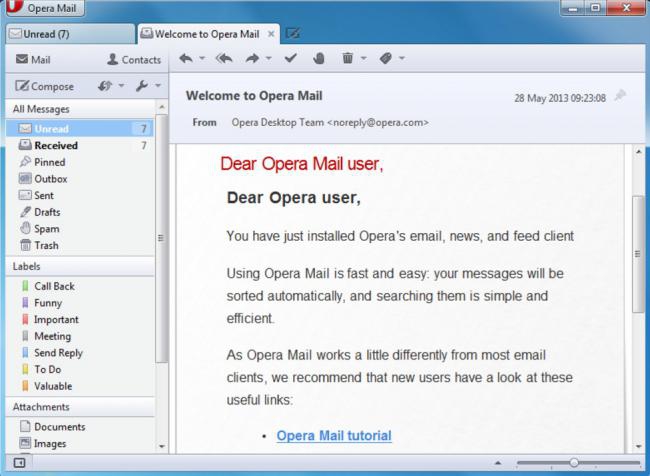Click the new compose tab icon
The height and width of the screenshot is (476, 650).
click(293, 34)
